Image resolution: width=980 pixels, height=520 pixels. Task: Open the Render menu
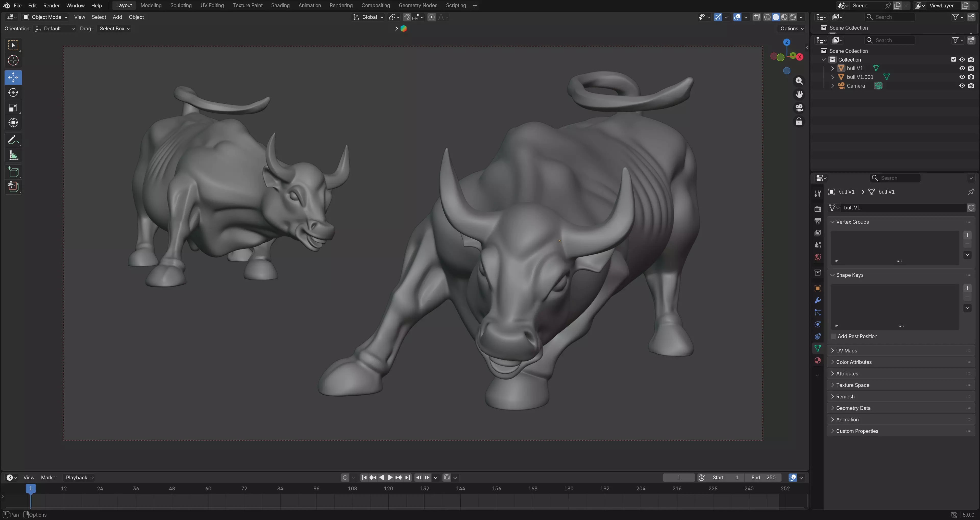51,5
